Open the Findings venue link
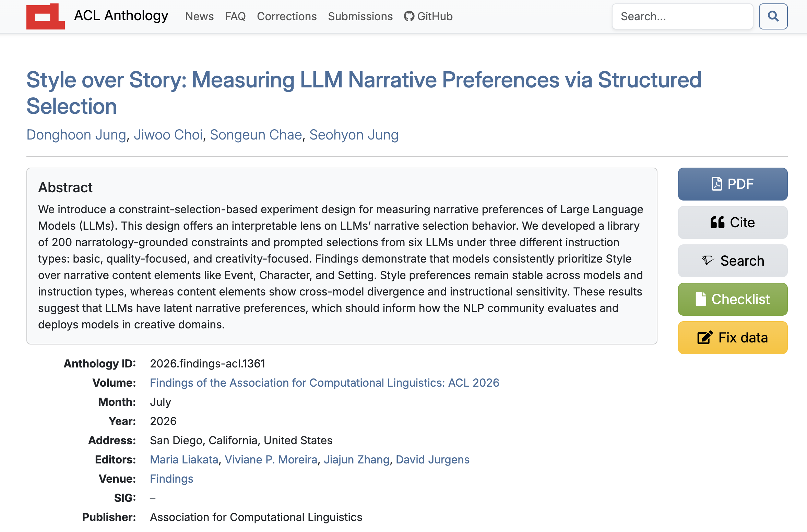Viewport: 807px width, 532px height. tap(171, 479)
